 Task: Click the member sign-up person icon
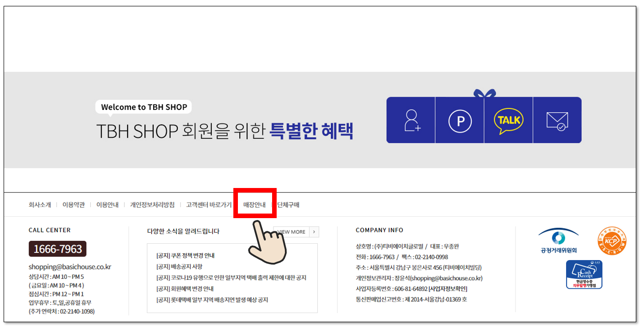[412, 120]
